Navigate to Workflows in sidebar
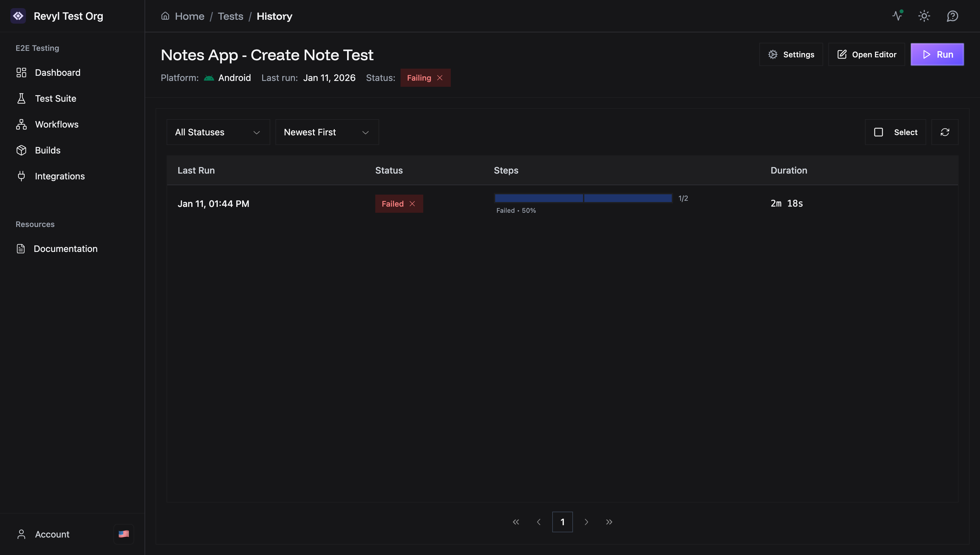This screenshot has width=980, height=555. tap(56, 124)
